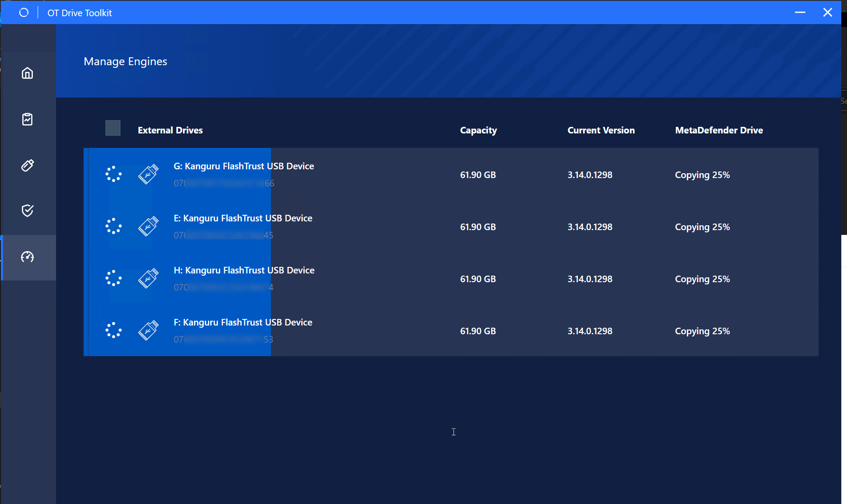
Task: Click the blurred serial number under H: drive
Action: tap(224, 287)
